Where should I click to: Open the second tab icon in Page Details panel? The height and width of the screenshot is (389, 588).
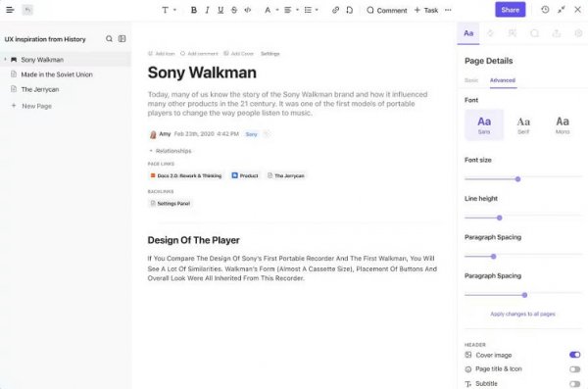[x=491, y=33]
